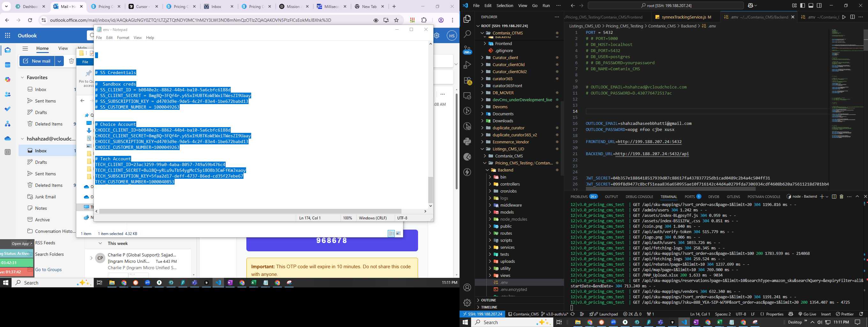Open Extensions view in VS Code activity bar
Screen dimensions: 868x327
click(x=468, y=80)
